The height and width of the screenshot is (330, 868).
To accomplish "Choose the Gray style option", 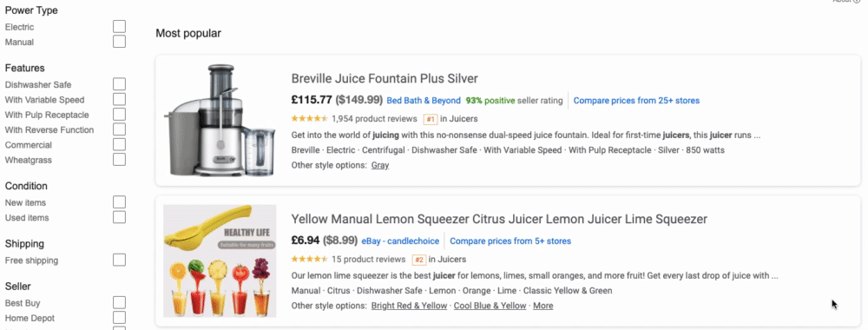I will (380, 166).
